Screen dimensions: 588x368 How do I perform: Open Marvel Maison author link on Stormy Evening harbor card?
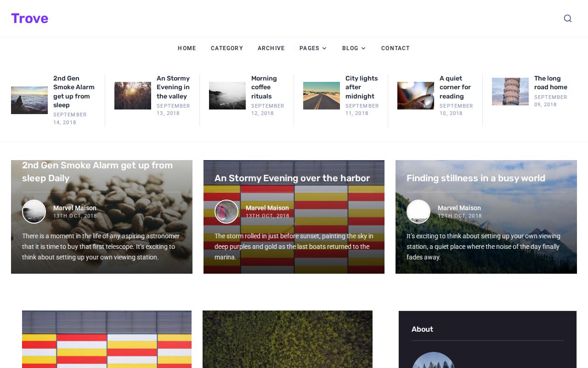tap(267, 208)
